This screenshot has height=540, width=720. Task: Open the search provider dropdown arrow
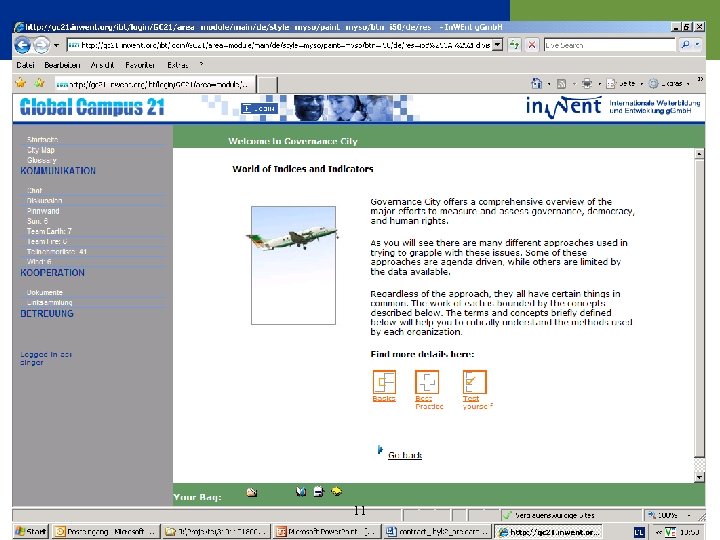[698, 45]
